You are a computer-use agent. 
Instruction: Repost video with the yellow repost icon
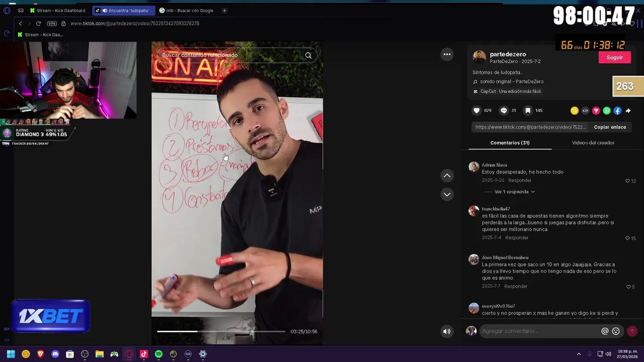coord(574,111)
